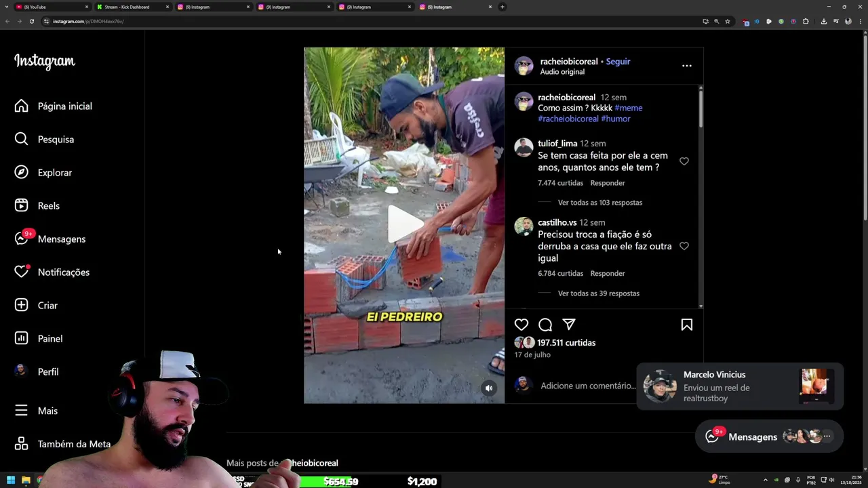
Task: Click the comments panel scrollbar
Action: 701,108
